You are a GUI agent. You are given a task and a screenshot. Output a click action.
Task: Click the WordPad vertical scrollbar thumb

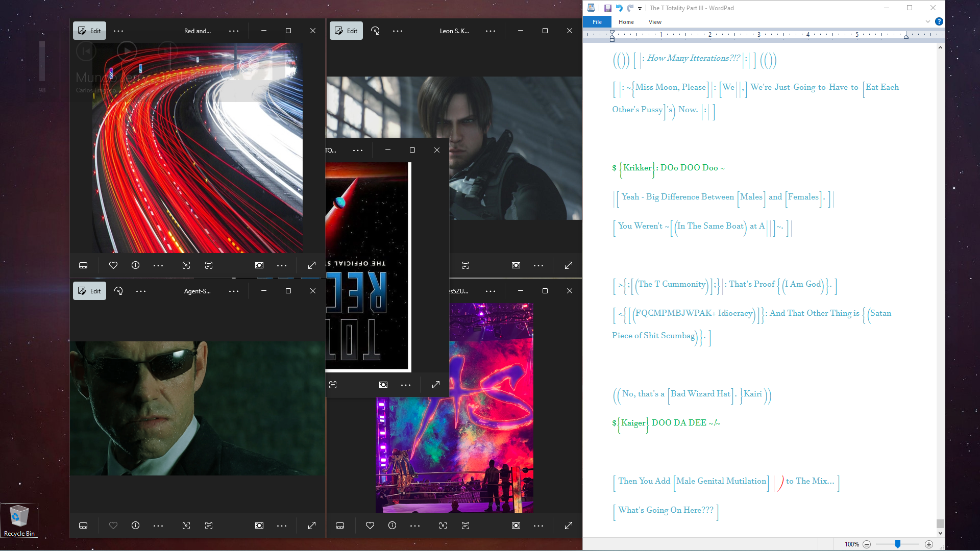[941, 524]
